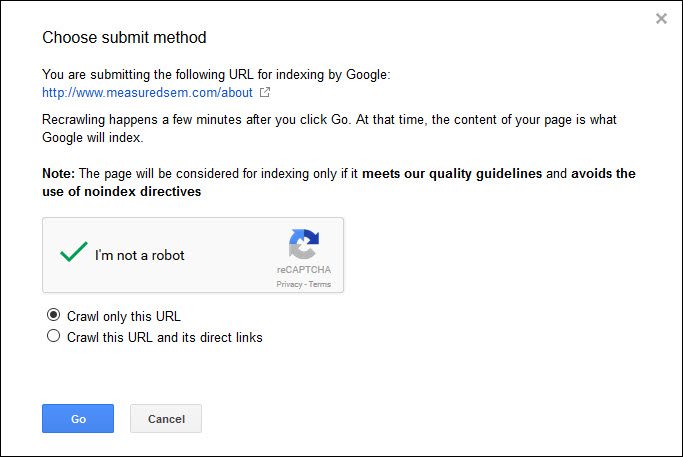Click the green reCAPTCHA checkmark
The image size is (683, 457).
[x=73, y=254]
